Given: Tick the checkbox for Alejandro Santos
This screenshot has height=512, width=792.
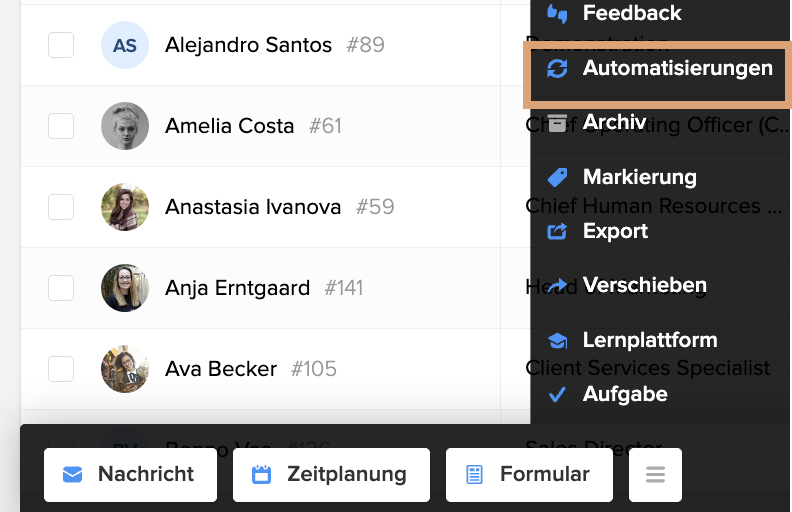Looking at the screenshot, I should tap(61, 45).
